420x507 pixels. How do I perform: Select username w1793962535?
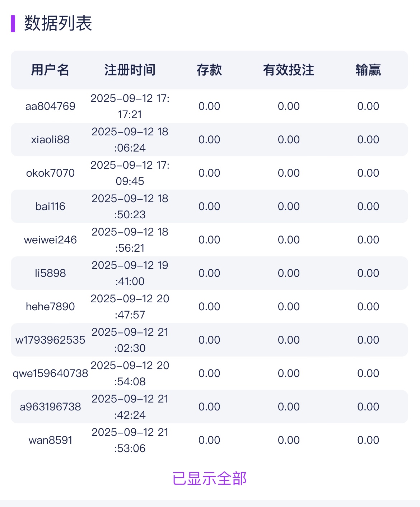(x=50, y=340)
